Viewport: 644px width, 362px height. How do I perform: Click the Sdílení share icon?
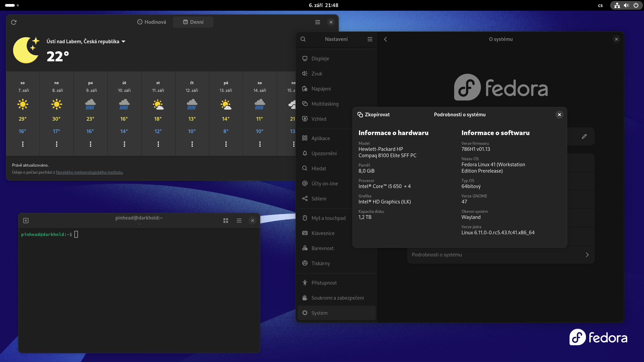click(305, 198)
